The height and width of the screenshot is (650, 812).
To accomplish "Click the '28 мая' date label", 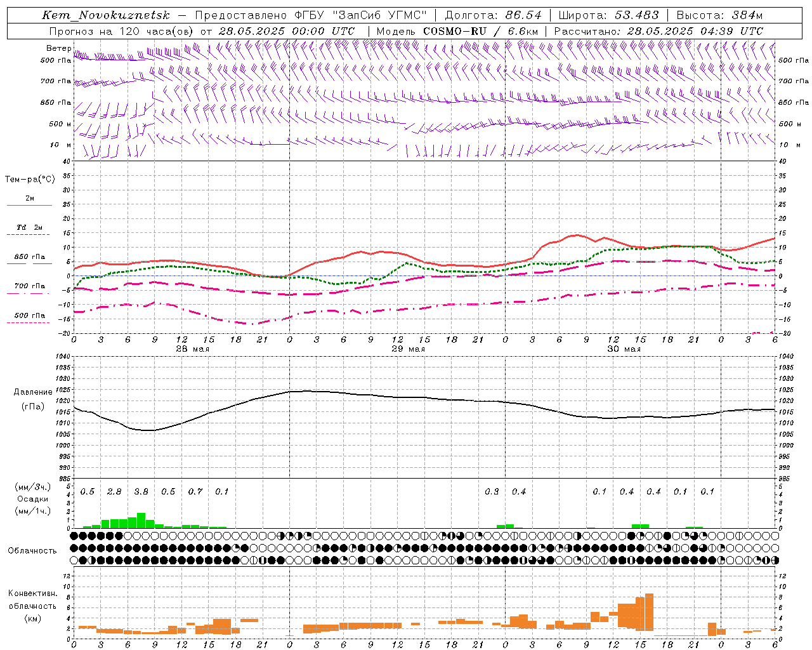I will (193, 349).
